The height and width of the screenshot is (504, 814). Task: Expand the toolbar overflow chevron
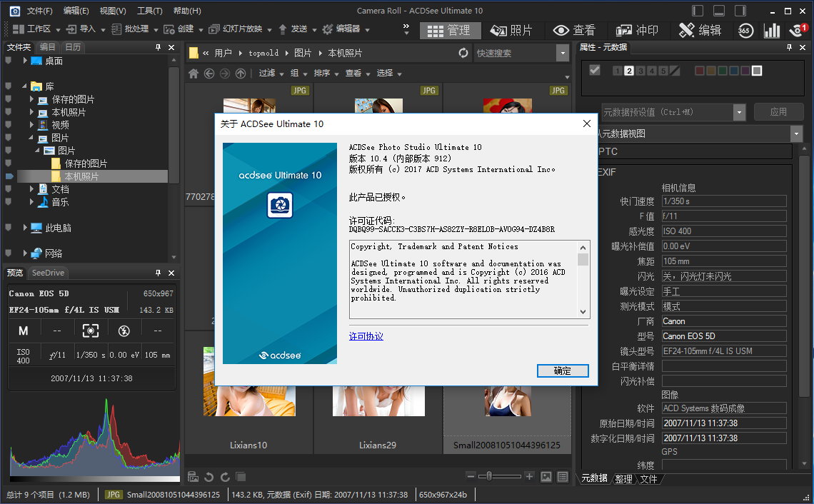coord(406,29)
